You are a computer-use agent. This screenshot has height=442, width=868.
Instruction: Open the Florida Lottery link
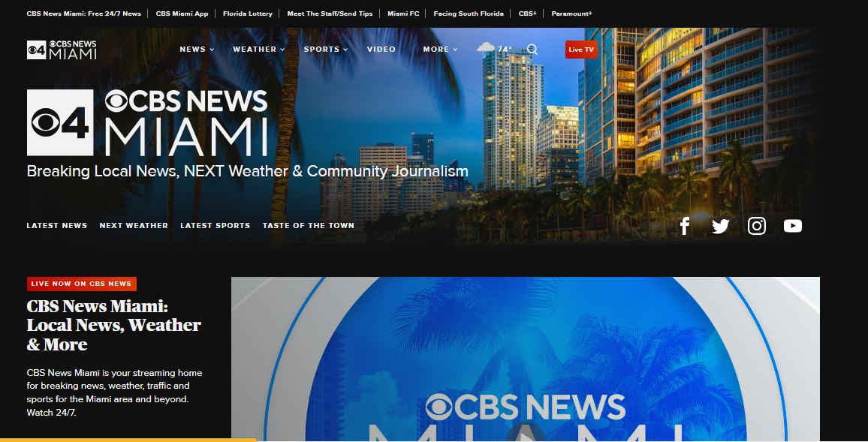point(247,14)
